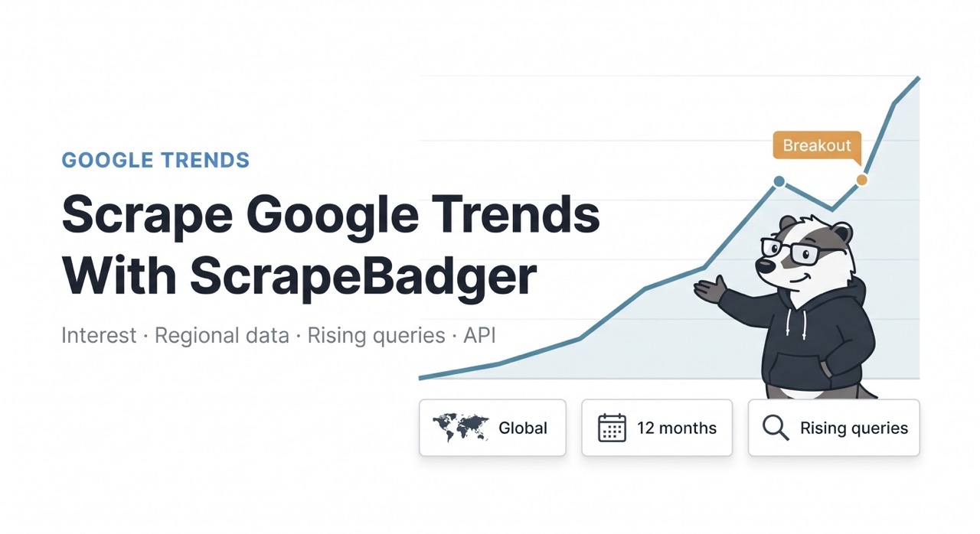Click the Global chip label
This screenshot has height=534, width=980.
pyautogui.click(x=523, y=428)
